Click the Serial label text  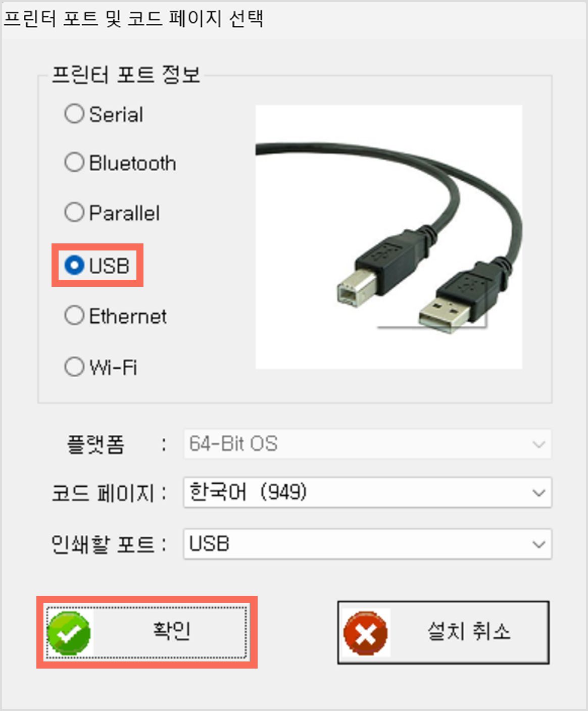click(116, 115)
